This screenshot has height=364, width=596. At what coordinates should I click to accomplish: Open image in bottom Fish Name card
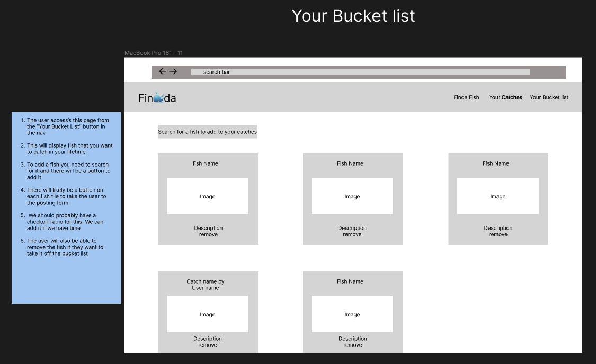point(352,314)
